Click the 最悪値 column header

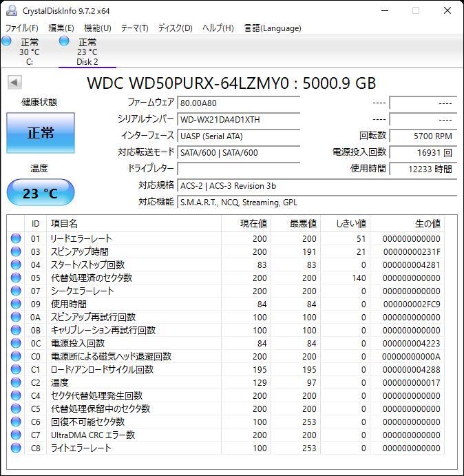(296, 224)
